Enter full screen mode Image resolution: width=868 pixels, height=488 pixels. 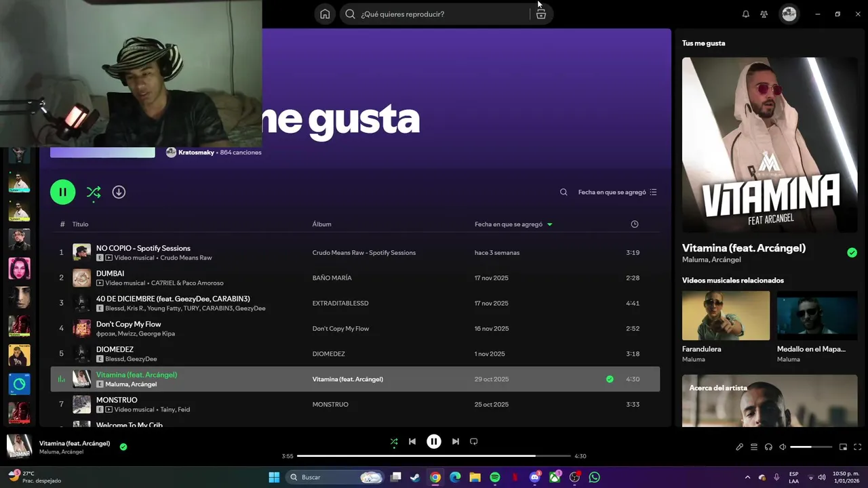857,447
